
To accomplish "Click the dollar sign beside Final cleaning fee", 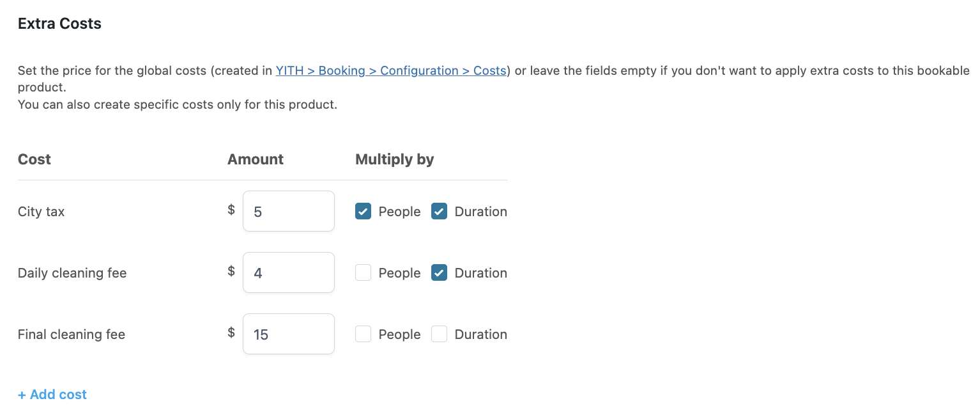I will click(231, 333).
